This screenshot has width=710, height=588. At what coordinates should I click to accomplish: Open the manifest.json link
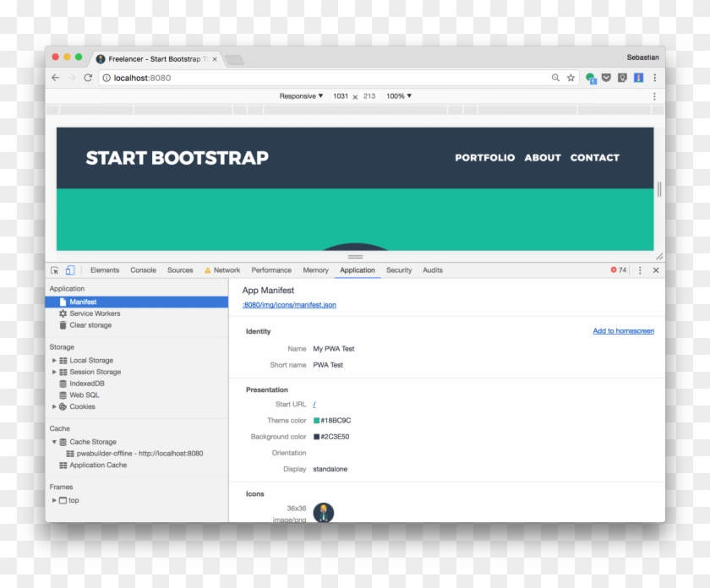pyautogui.click(x=288, y=304)
